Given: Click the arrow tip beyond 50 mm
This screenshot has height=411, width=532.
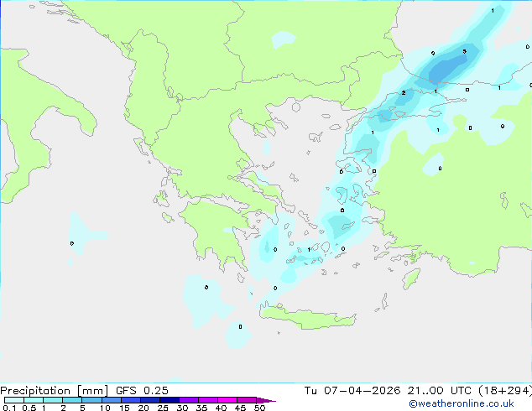Looking at the screenshot, I should pyautogui.click(x=268, y=400).
